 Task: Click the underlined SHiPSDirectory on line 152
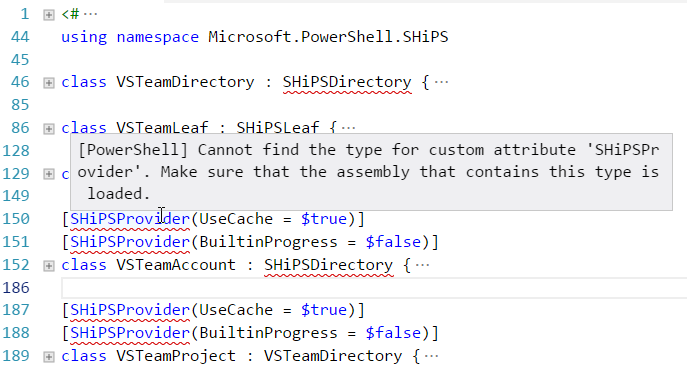point(329,265)
